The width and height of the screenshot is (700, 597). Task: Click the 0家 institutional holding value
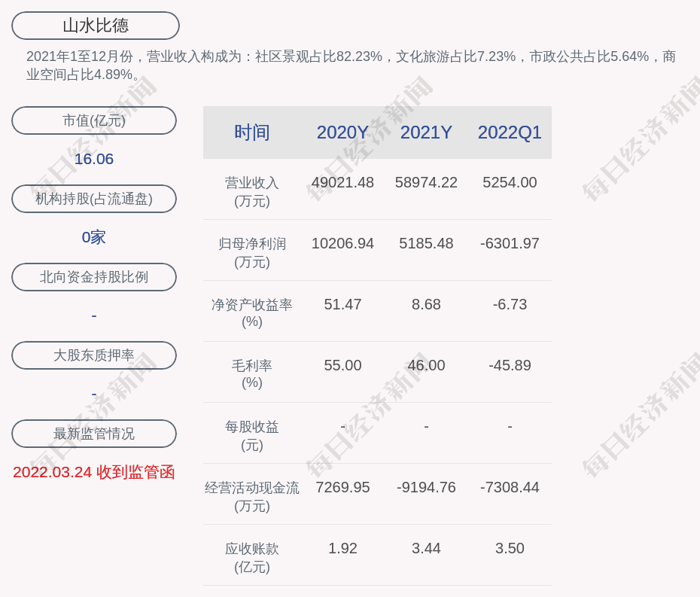(94, 237)
